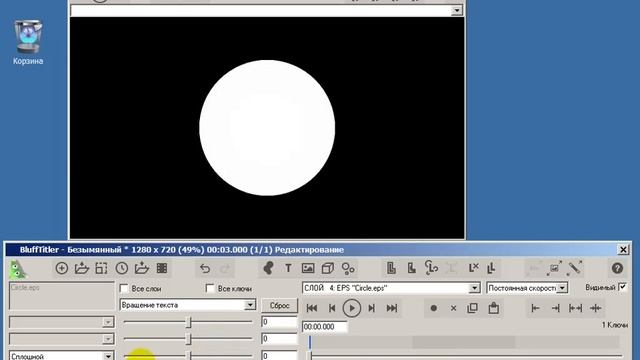The image size is (640, 360).
Task: Click the inward double-arrow keys icon
Action: pyautogui.click(x=596, y=308)
